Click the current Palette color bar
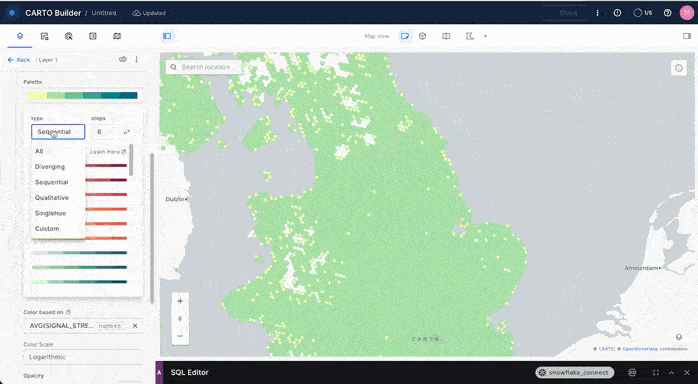 click(83, 95)
